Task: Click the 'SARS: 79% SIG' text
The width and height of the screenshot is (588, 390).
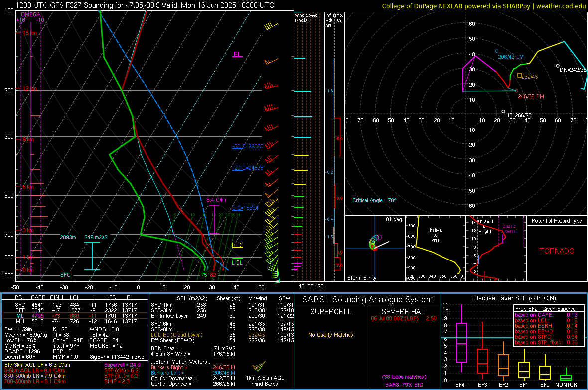Action: [404, 385]
